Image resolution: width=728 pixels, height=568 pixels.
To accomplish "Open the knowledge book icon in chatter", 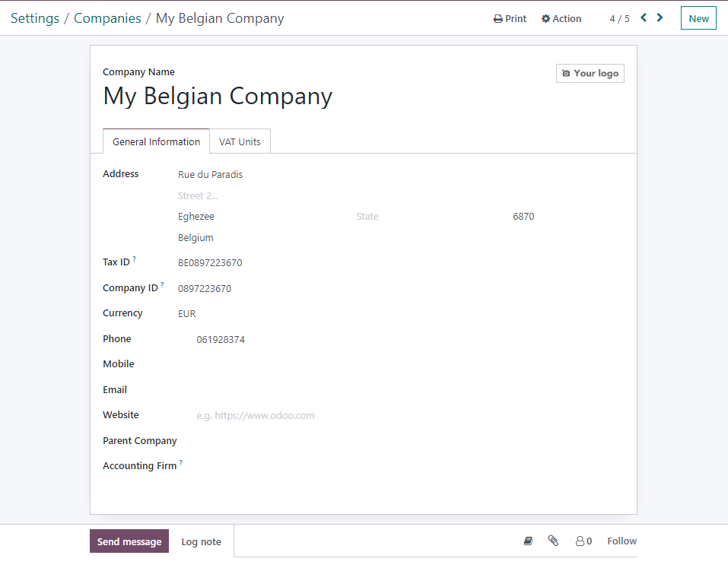I will pyautogui.click(x=528, y=541).
